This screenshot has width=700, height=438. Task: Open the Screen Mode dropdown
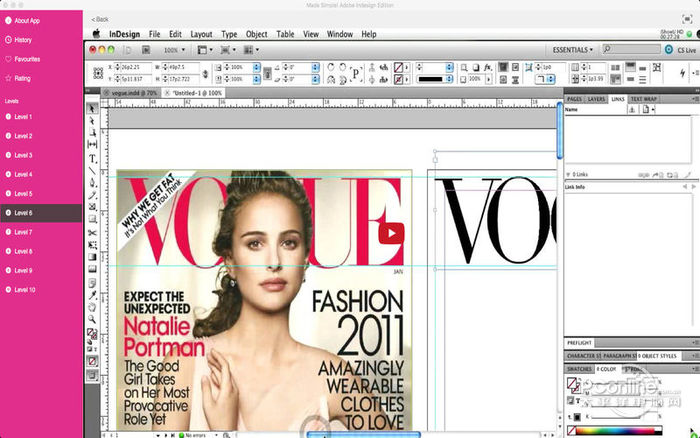click(x=228, y=50)
